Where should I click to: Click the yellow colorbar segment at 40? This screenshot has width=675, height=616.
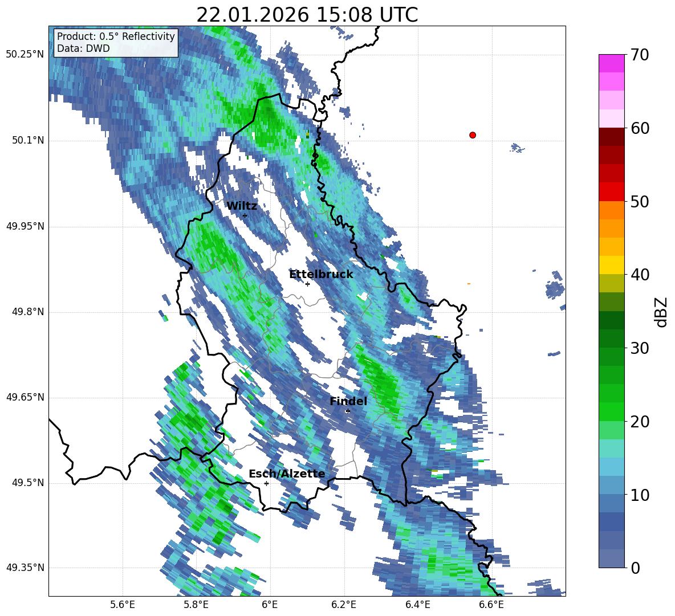tap(611, 265)
